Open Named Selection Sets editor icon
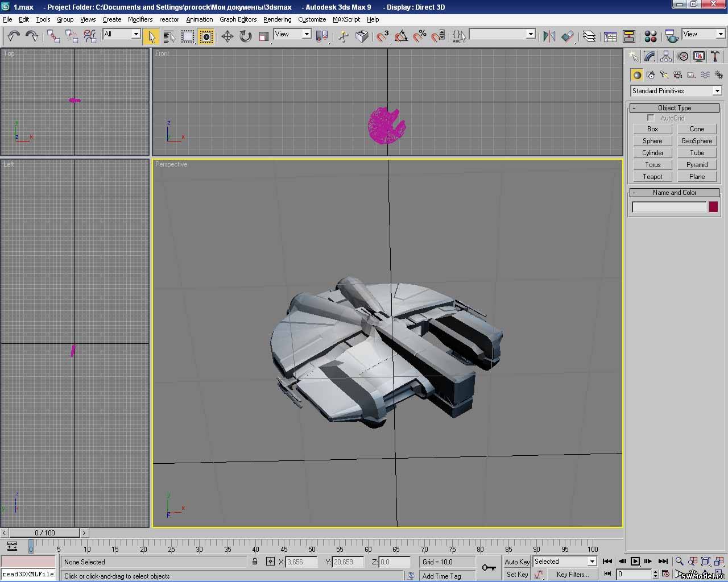The image size is (728, 582). coord(459,36)
